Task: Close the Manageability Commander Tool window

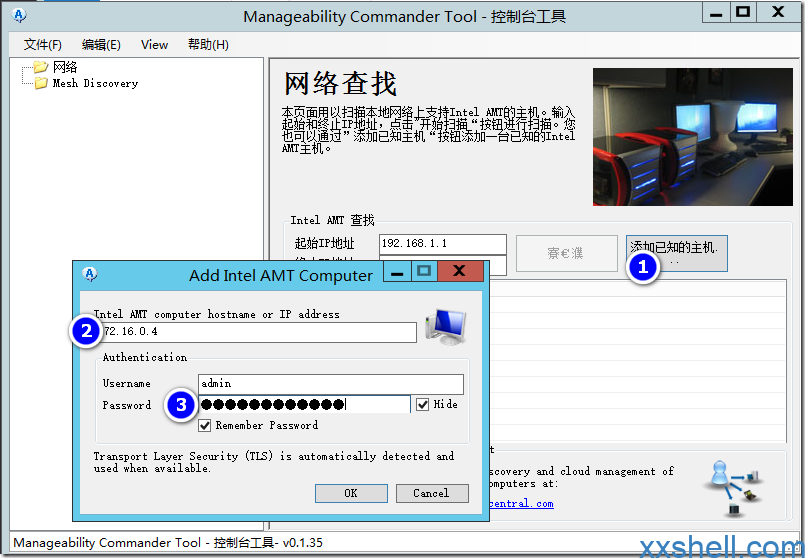Action: point(778,12)
